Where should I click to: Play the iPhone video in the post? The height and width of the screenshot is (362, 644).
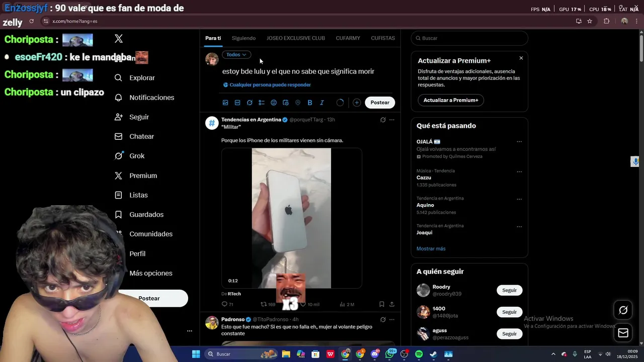click(x=291, y=218)
